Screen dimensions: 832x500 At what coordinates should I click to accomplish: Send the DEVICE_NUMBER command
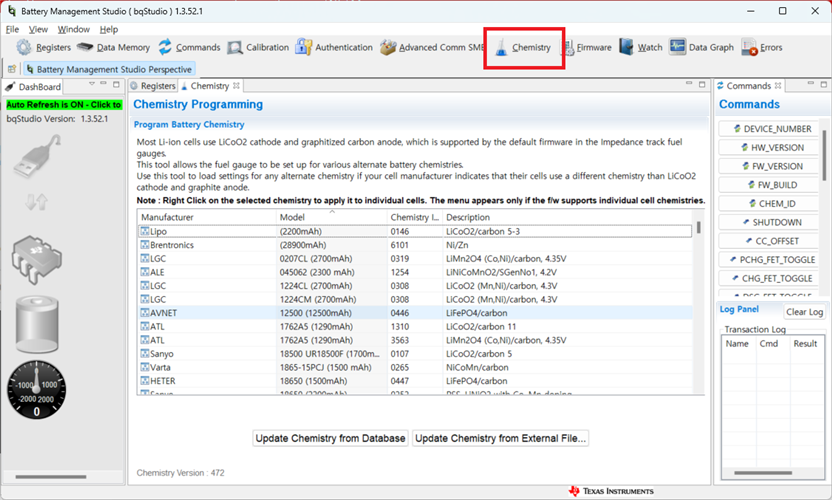tap(768, 129)
